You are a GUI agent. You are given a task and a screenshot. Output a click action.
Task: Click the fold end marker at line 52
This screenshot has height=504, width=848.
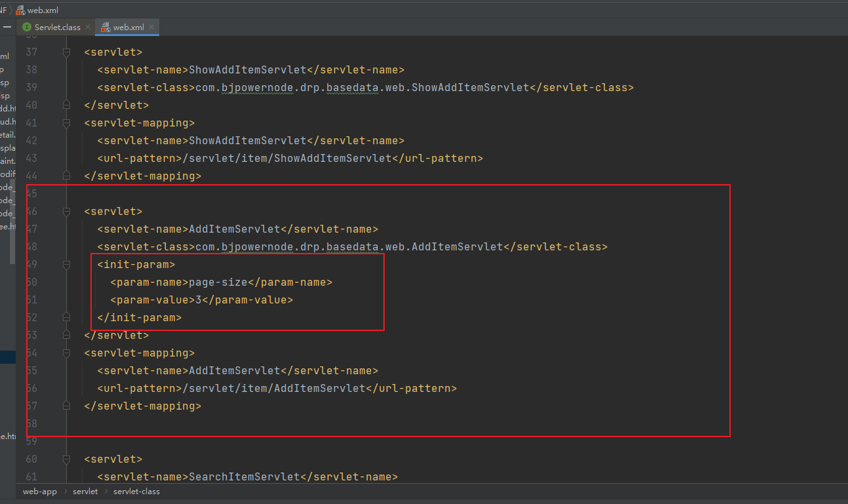[66, 318]
